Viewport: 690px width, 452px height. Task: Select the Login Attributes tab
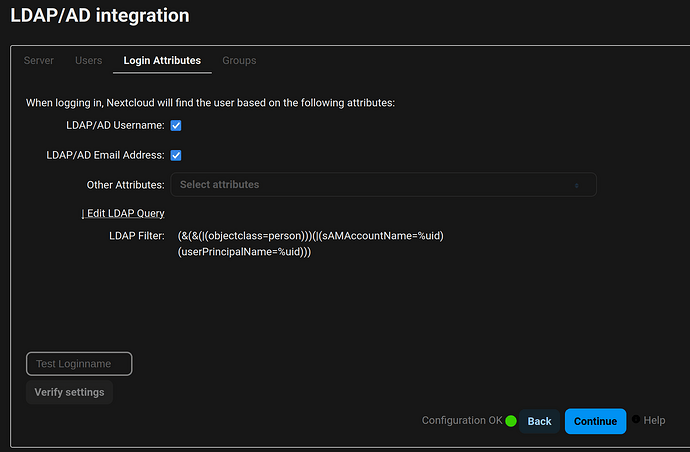162,60
